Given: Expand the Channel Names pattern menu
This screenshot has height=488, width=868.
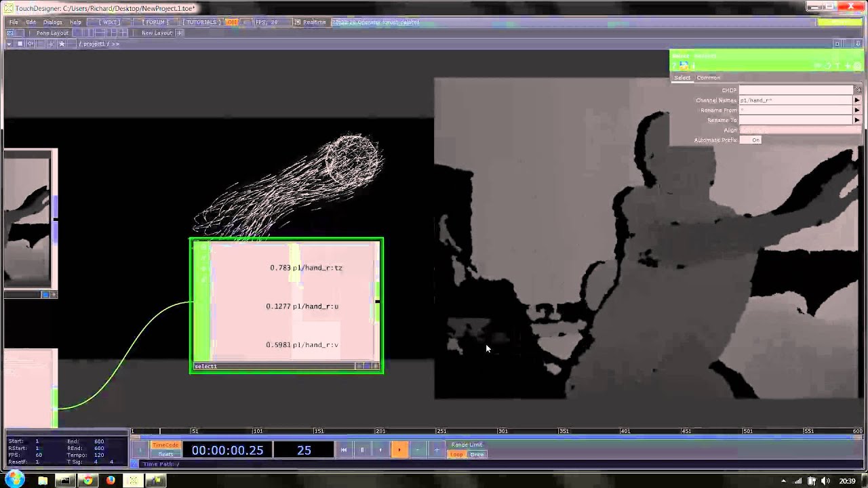Looking at the screenshot, I should tap(858, 100).
